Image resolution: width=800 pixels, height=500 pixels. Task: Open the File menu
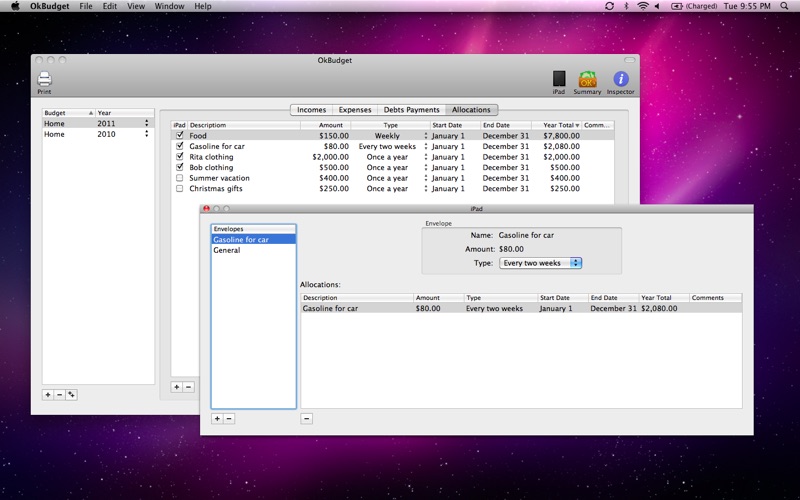pyautogui.click(x=86, y=6)
